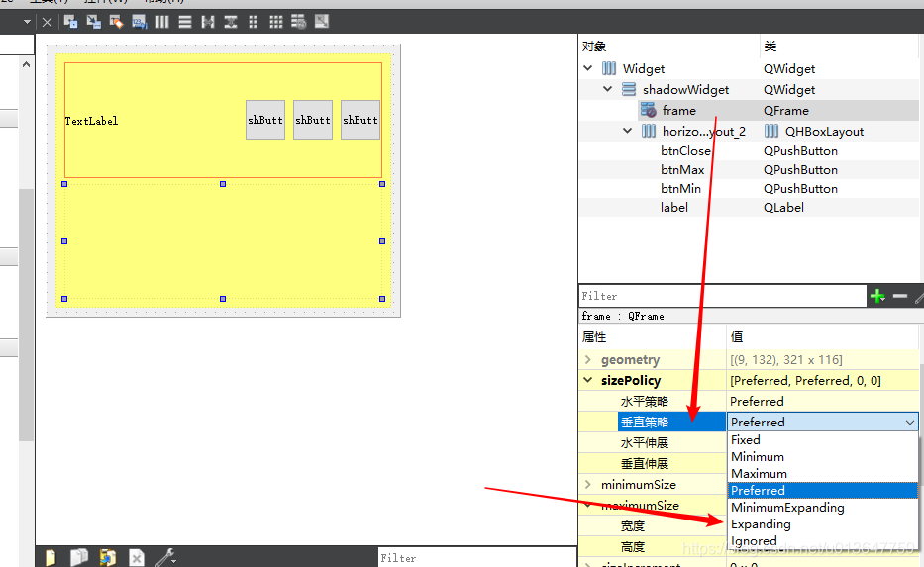Add a dynamic property with the green plus
Viewport: 924px width, 567px height.
[x=877, y=296]
